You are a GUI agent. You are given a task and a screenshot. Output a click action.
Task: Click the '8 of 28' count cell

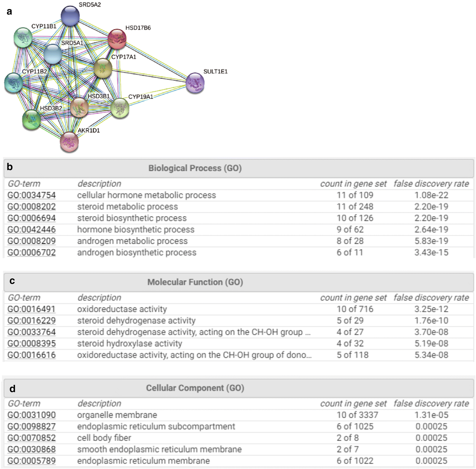coord(350,241)
